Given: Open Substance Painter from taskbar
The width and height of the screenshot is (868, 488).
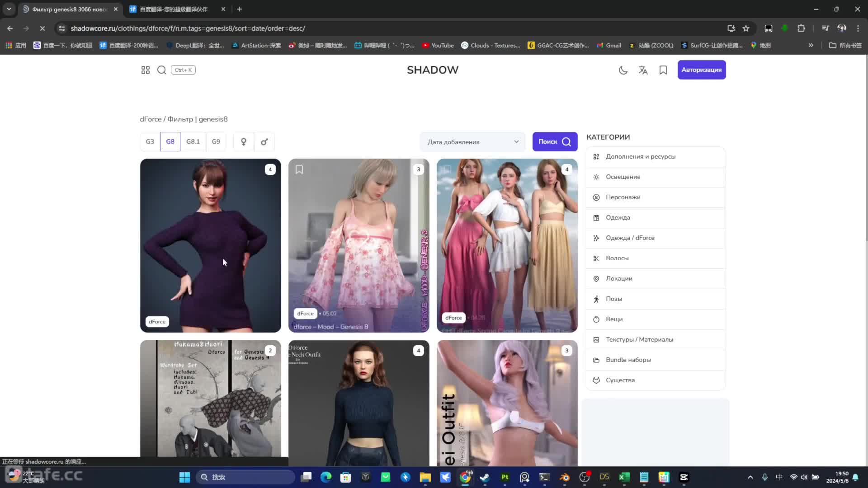Looking at the screenshot, I should (505, 477).
